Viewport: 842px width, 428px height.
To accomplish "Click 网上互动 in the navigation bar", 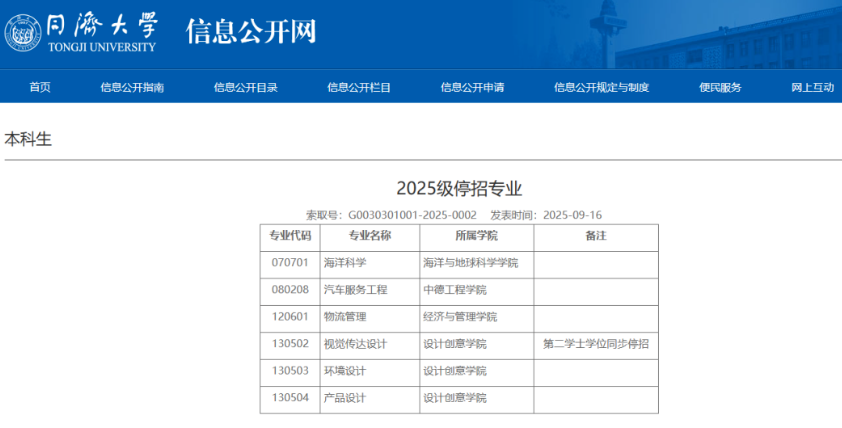I will [x=812, y=87].
